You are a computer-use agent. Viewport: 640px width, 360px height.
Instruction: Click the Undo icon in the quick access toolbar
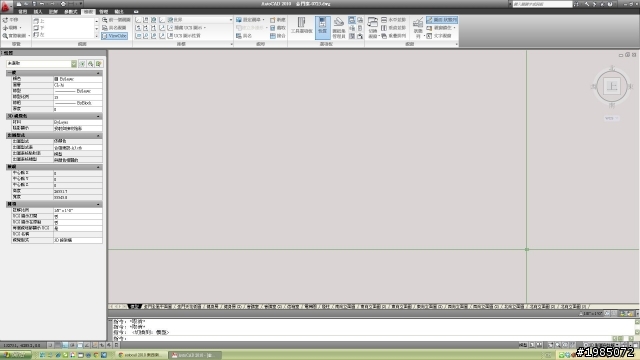point(42,4)
